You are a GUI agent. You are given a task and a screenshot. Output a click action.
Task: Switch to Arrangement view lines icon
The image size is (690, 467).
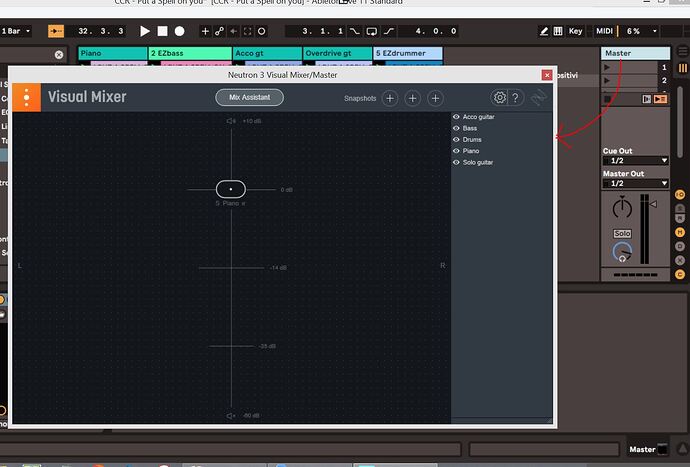point(683,52)
